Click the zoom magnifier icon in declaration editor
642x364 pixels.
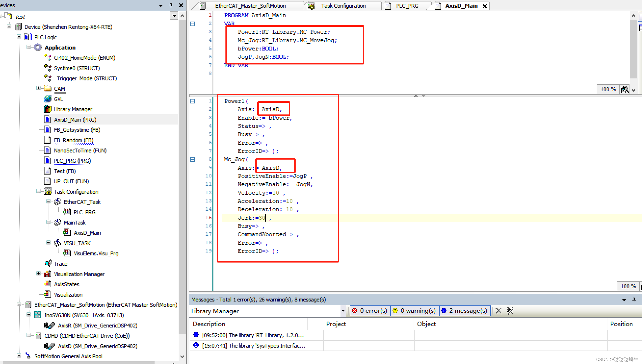(x=625, y=89)
